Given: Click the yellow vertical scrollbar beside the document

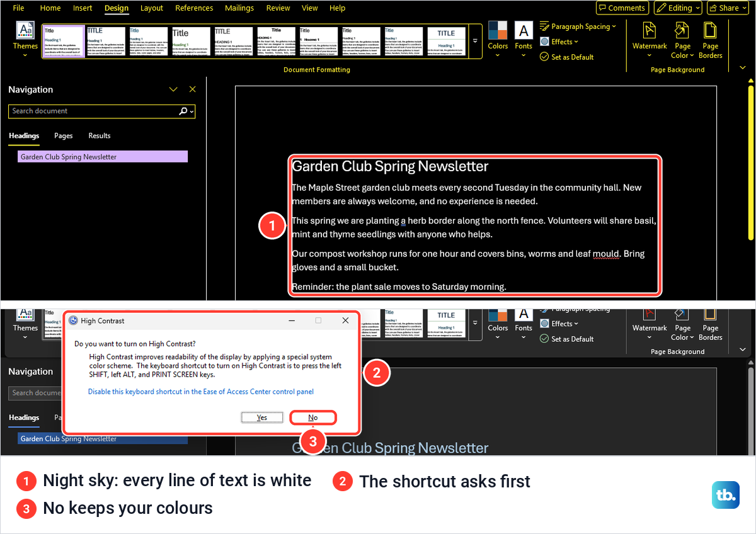Looking at the screenshot, I should (x=750, y=162).
